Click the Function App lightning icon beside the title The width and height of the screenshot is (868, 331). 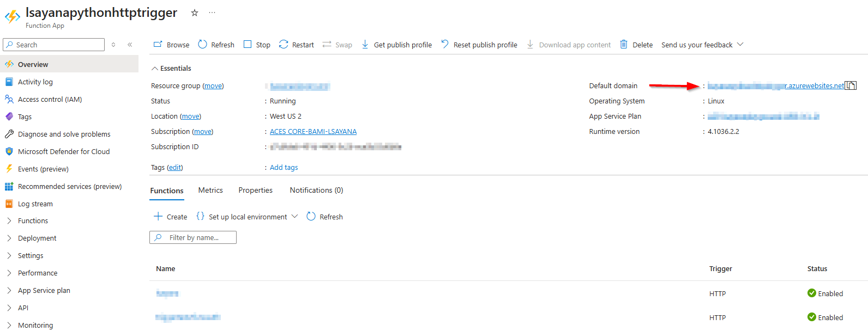click(x=12, y=17)
